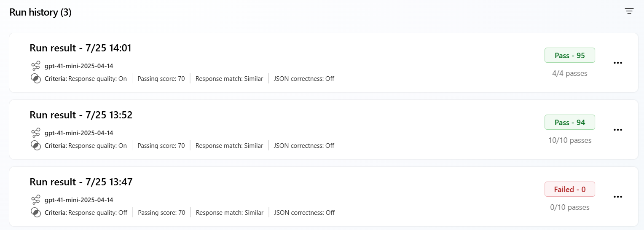The height and width of the screenshot is (230, 644).
Task: Click the 13:47 run's Response quality: Off label
Action: 97,213
